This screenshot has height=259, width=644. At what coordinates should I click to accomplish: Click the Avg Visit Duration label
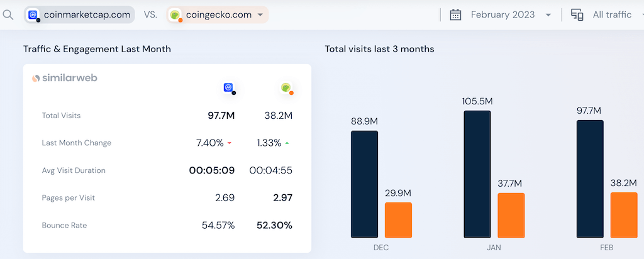point(74,170)
